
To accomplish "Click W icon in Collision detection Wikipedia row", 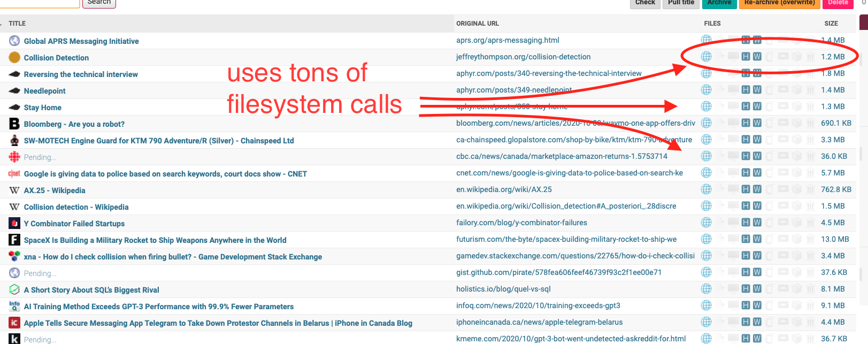I will click(757, 206).
